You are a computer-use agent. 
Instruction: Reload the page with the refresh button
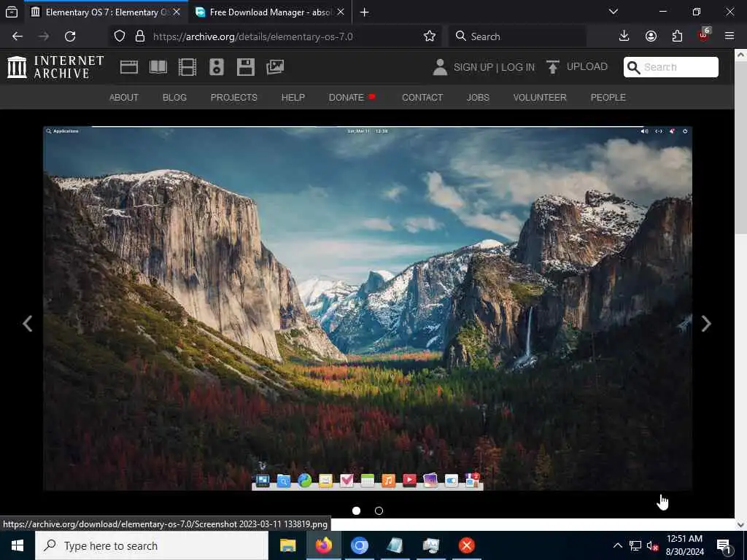70,36
